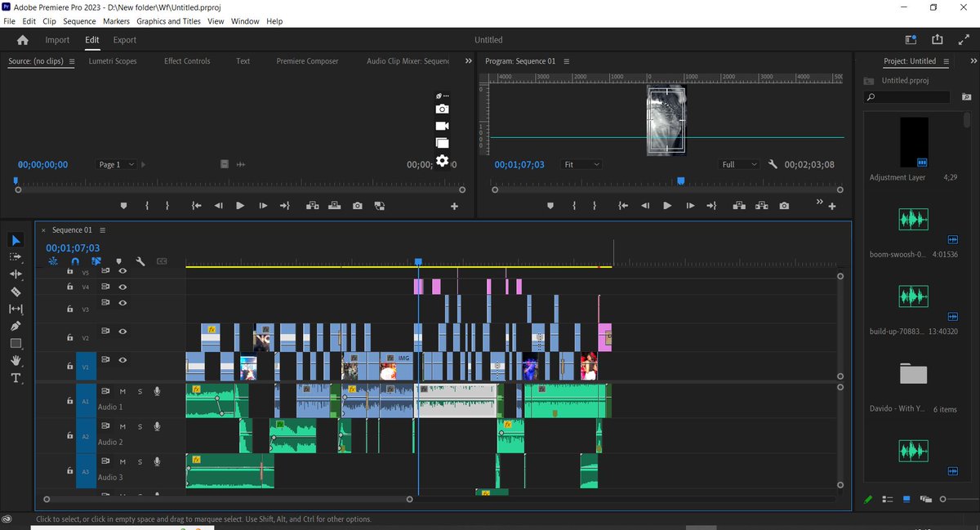
Task: Open Page 1 dropdown in Source Monitor
Action: 116,164
